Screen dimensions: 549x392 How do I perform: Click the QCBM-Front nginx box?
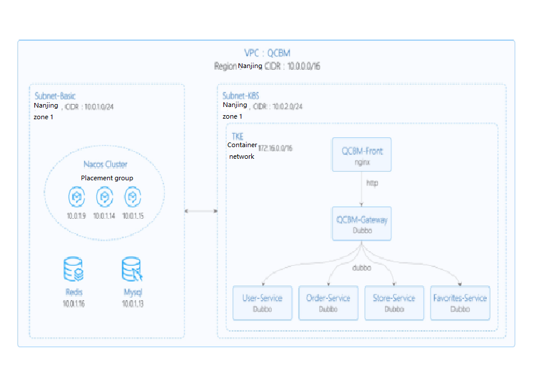click(x=362, y=154)
